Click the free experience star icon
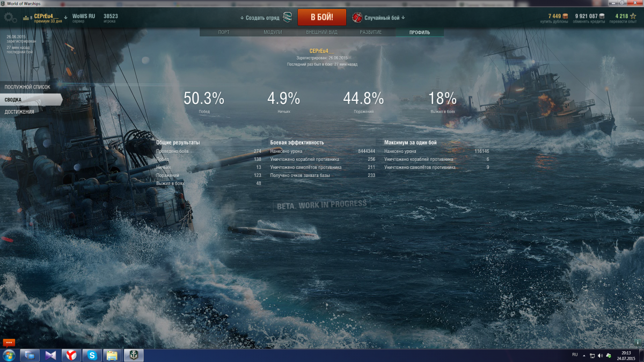644x362 pixels. pyautogui.click(x=633, y=16)
